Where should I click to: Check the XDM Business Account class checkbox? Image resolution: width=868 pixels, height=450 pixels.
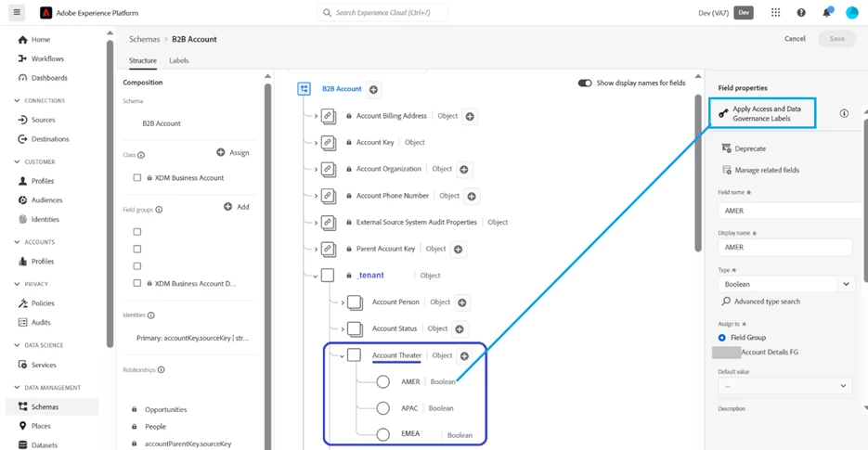pos(137,177)
